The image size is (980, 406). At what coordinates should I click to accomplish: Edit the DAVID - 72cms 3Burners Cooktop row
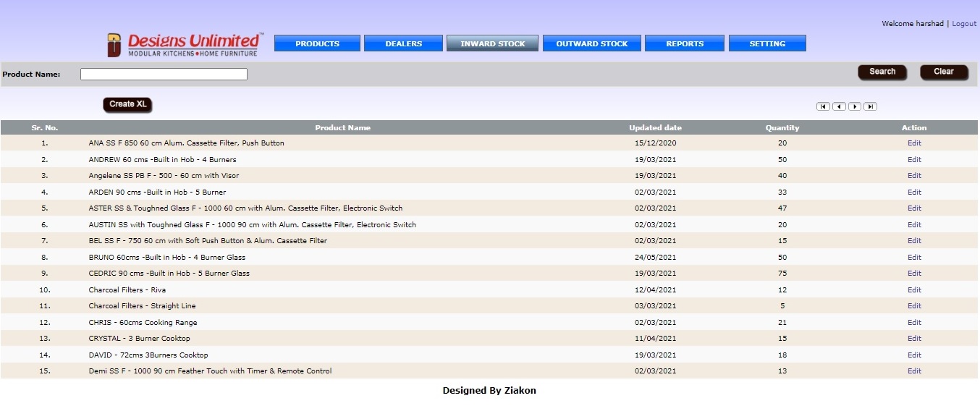914,355
